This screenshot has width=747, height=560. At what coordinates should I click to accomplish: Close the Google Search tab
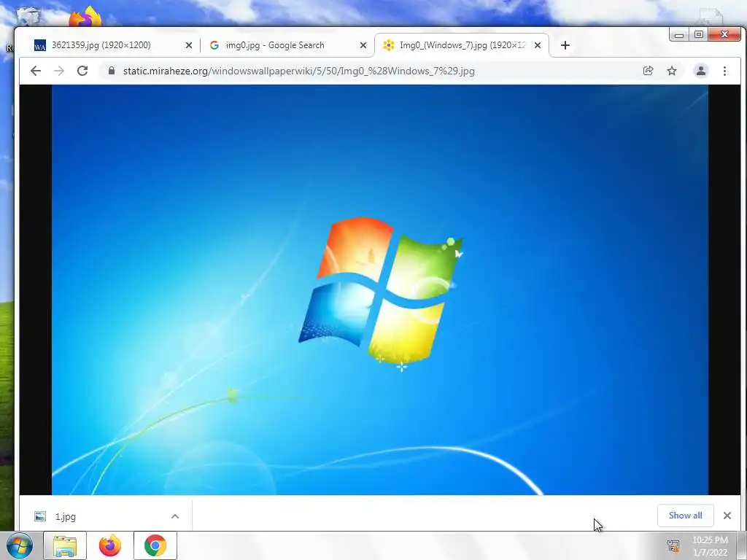pos(363,45)
